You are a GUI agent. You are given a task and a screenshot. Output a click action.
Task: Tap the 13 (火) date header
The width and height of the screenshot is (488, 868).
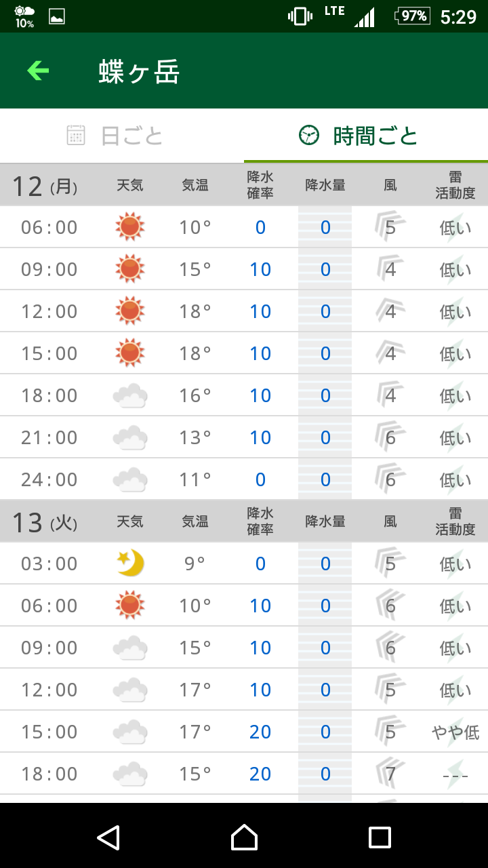tap(45, 522)
